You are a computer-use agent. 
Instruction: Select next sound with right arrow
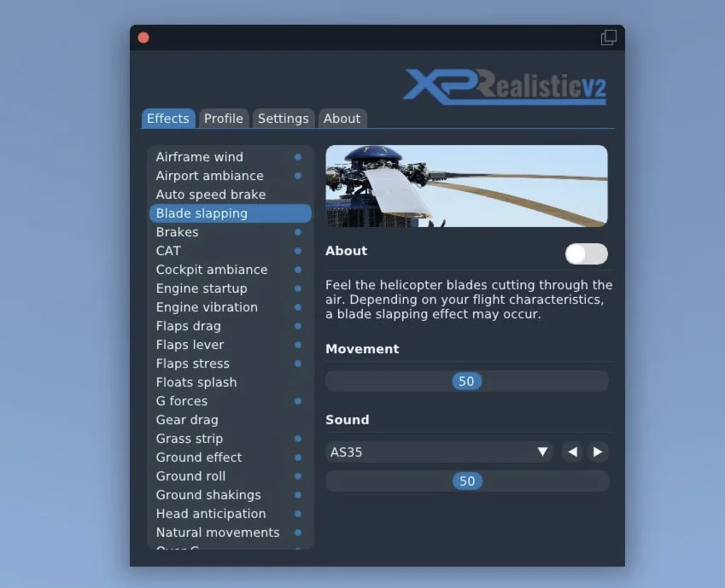click(598, 452)
